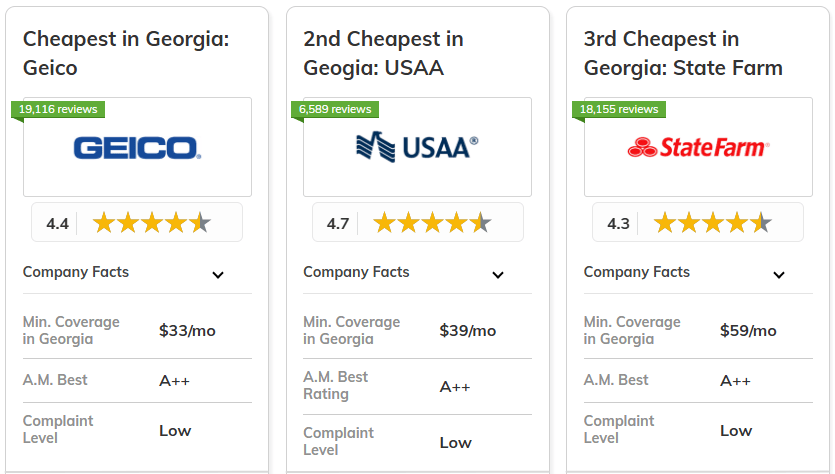Screen dimensions: 835x474
Task: Click USAA's Complaint Level label
Action: (338, 441)
